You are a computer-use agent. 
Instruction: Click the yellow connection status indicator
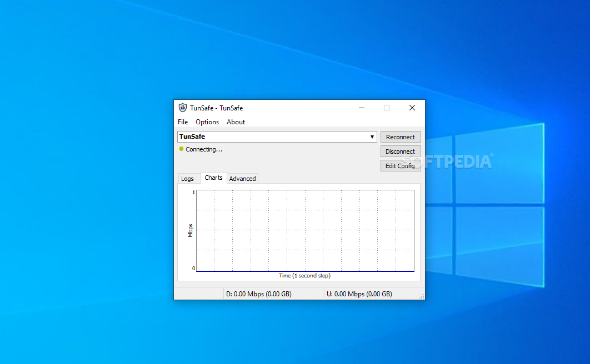point(181,149)
